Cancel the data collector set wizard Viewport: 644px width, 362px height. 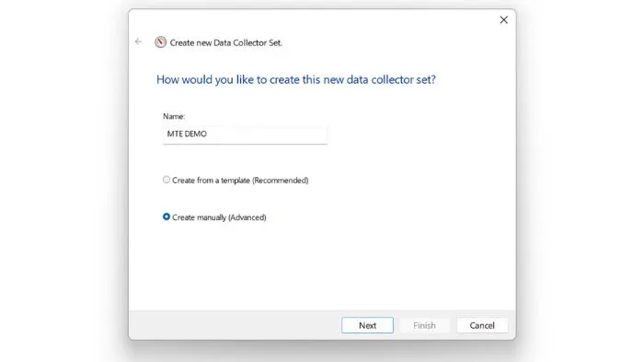coord(482,325)
